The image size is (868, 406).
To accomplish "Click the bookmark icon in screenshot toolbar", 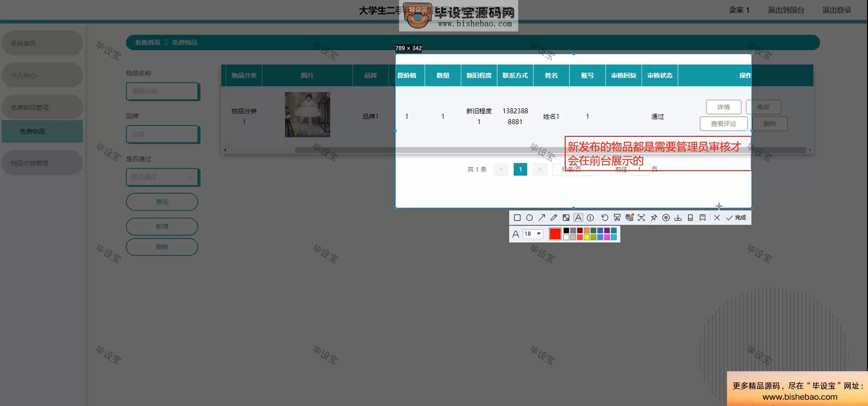I will 703,218.
